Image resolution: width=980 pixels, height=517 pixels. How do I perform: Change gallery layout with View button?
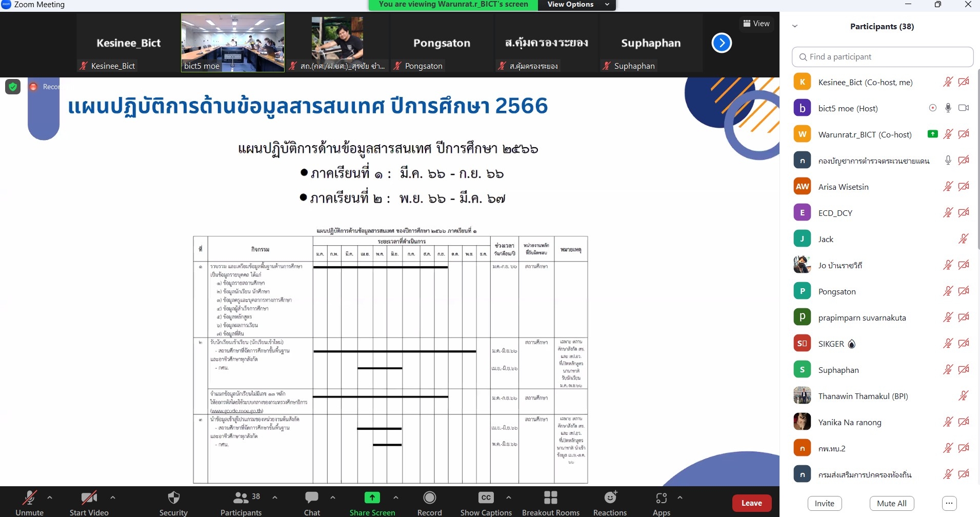pyautogui.click(x=756, y=24)
